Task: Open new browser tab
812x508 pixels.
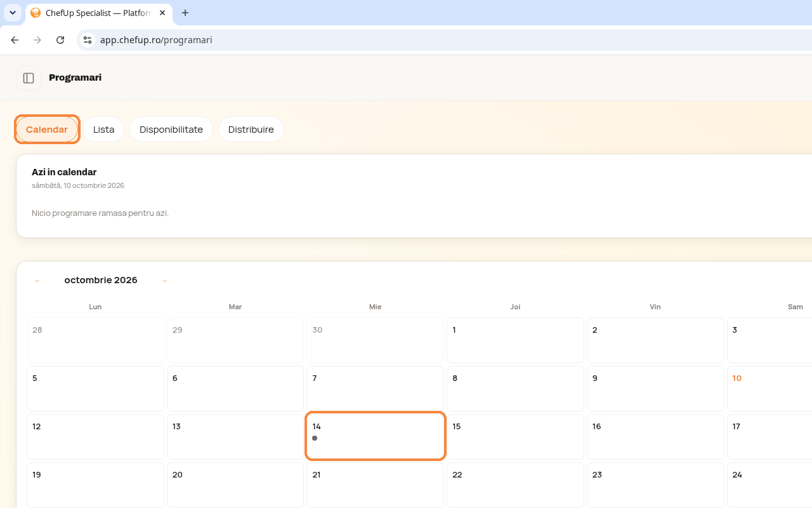Action: click(185, 13)
